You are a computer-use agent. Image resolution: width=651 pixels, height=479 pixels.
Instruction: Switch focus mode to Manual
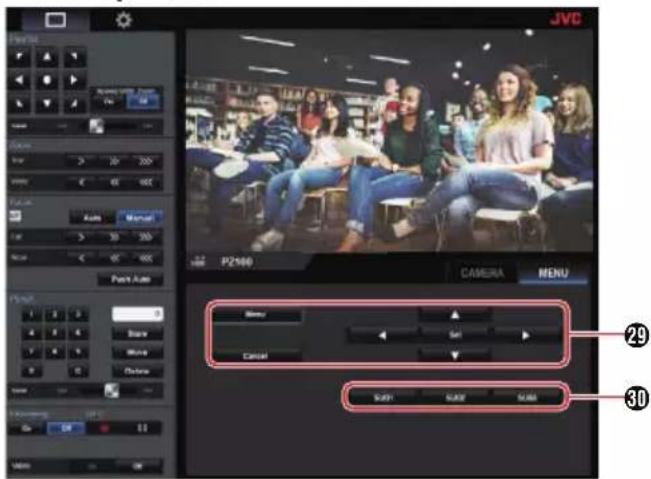(x=140, y=218)
